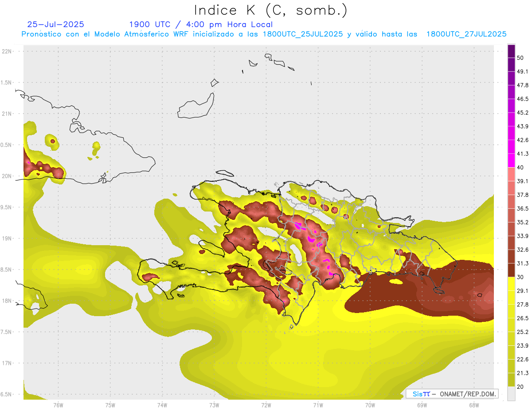Click the "70W" longitude label

point(370,405)
